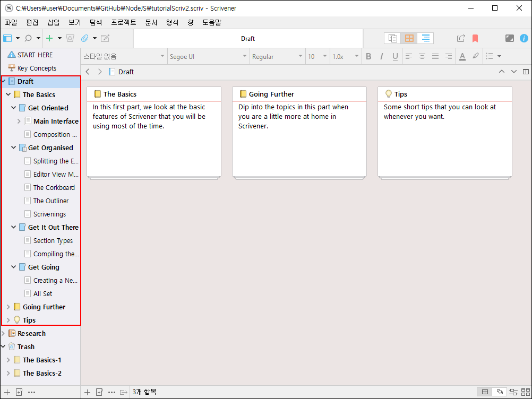Toggle the blue inspector info icon
Screen dimensions: 532x399
(524, 38)
